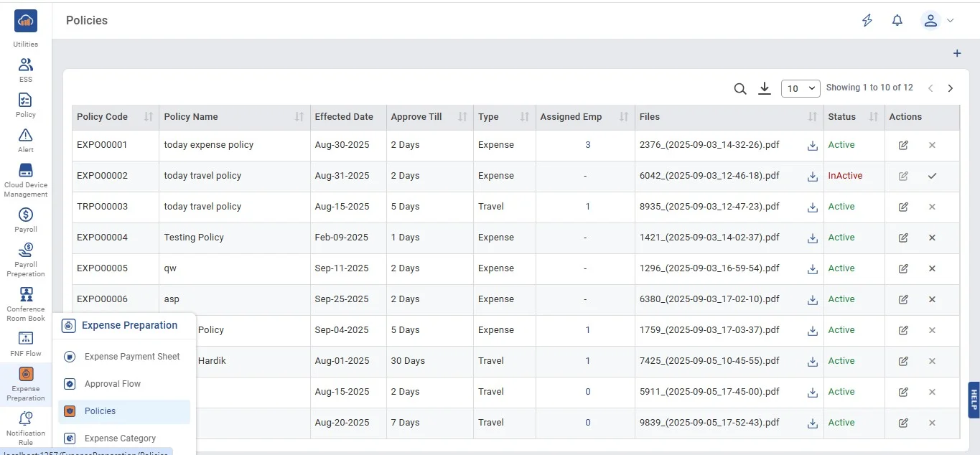
Task: Download the policies list using the export icon
Action: click(765, 88)
